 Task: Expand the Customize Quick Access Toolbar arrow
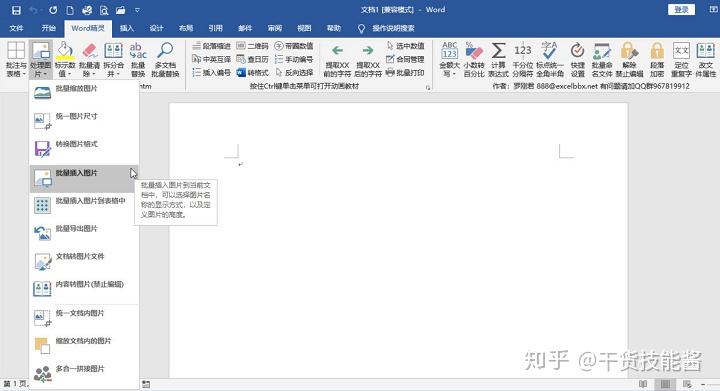(137, 10)
